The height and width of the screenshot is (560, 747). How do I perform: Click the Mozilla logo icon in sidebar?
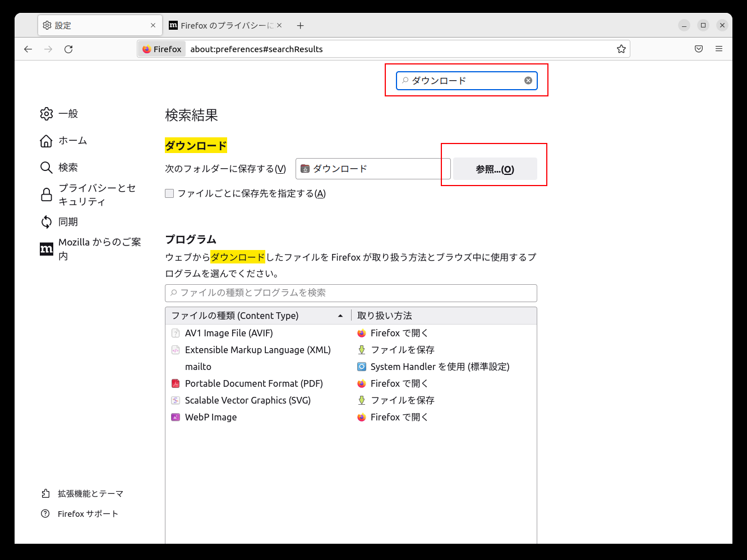pos(47,249)
